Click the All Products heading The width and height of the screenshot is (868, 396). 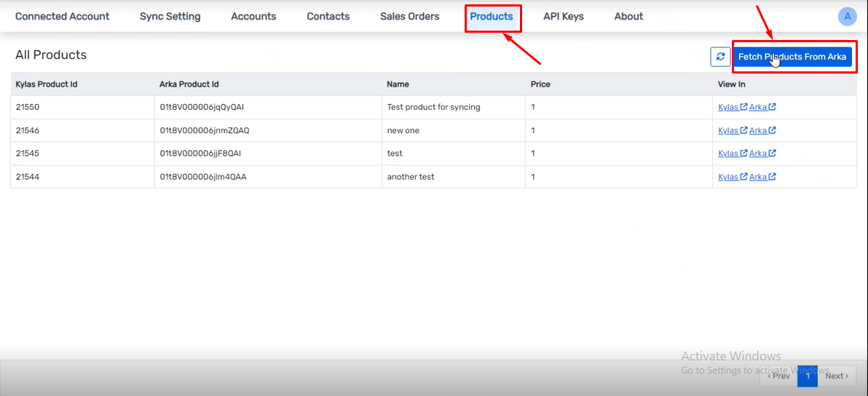[x=51, y=55]
